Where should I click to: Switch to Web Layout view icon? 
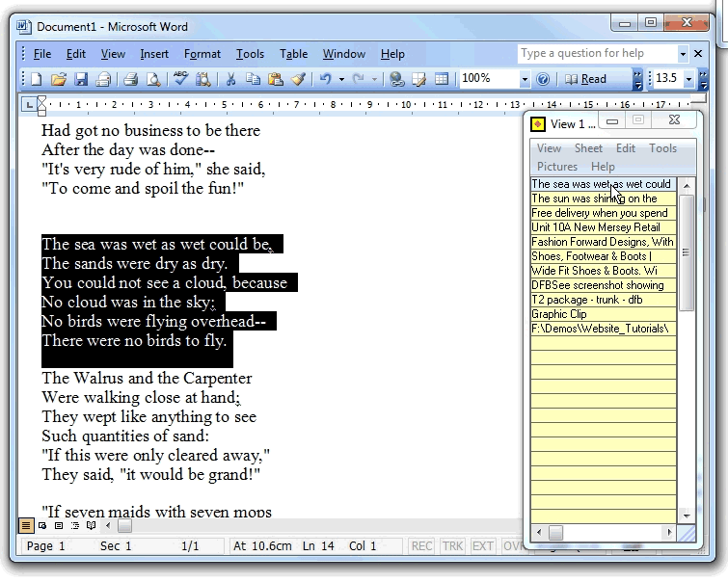(x=42, y=526)
